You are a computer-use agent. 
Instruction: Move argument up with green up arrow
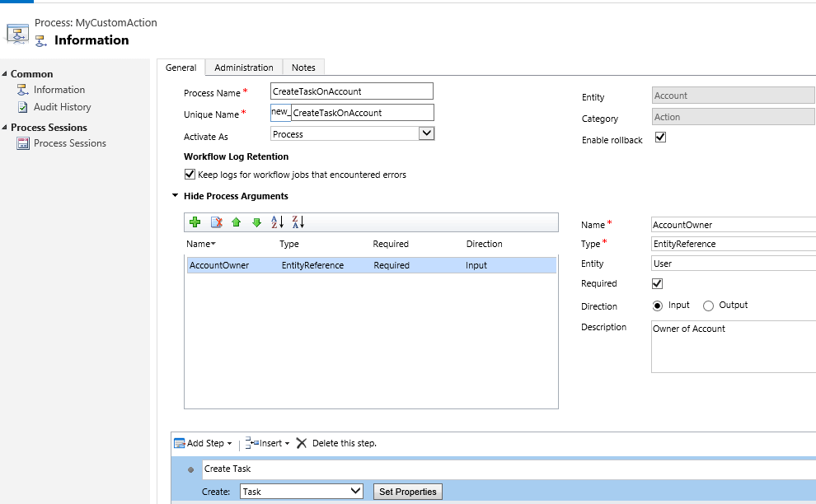237,222
